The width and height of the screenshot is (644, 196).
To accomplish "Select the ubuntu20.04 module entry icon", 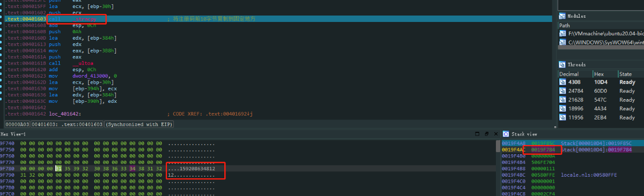I will [562, 33].
